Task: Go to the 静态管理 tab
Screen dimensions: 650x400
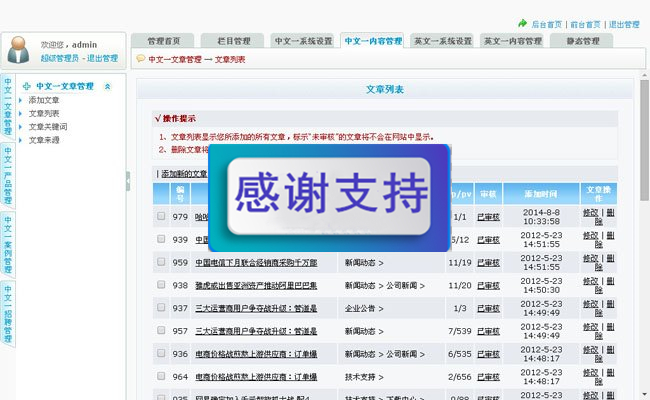Action: click(582, 41)
